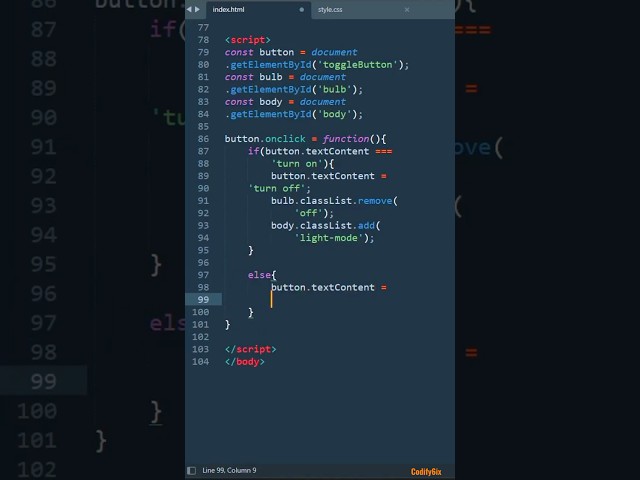Image resolution: width=640 pixels, height=480 pixels.
Task: Click the 'light-mode' string on line 94
Action: pyautogui.click(x=329, y=238)
